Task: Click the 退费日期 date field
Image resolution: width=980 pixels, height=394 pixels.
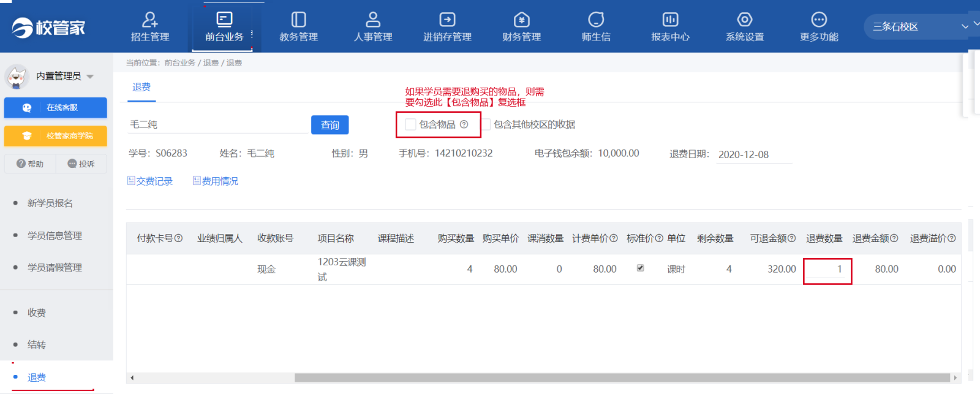Action: (x=754, y=154)
